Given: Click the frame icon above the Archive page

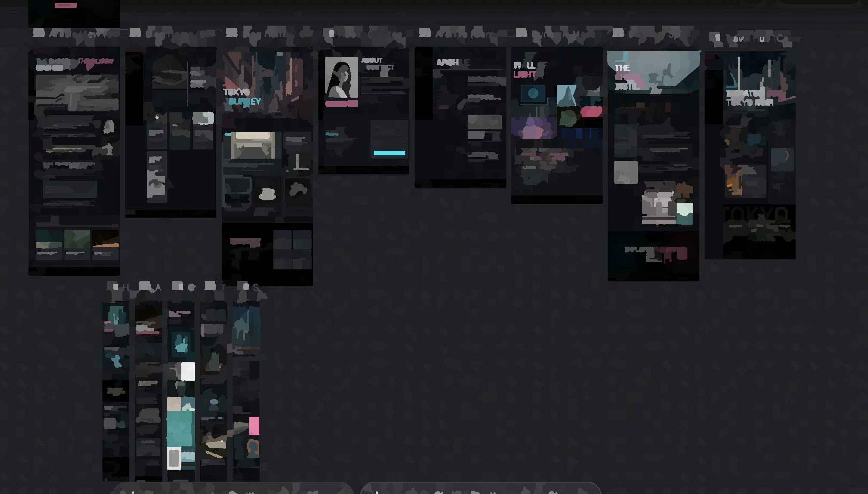Looking at the screenshot, I should tap(425, 33).
